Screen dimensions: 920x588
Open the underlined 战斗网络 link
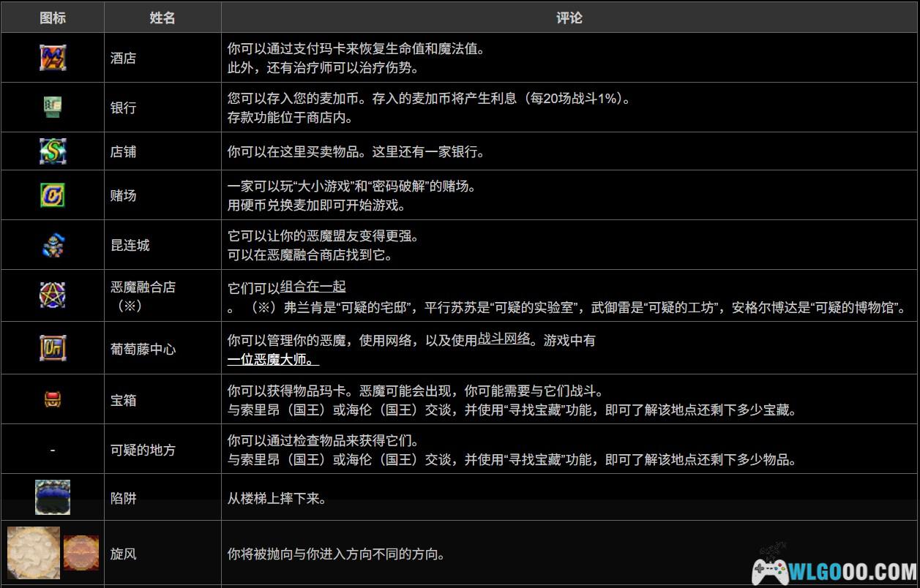pyautogui.click(x=504, y=340)
